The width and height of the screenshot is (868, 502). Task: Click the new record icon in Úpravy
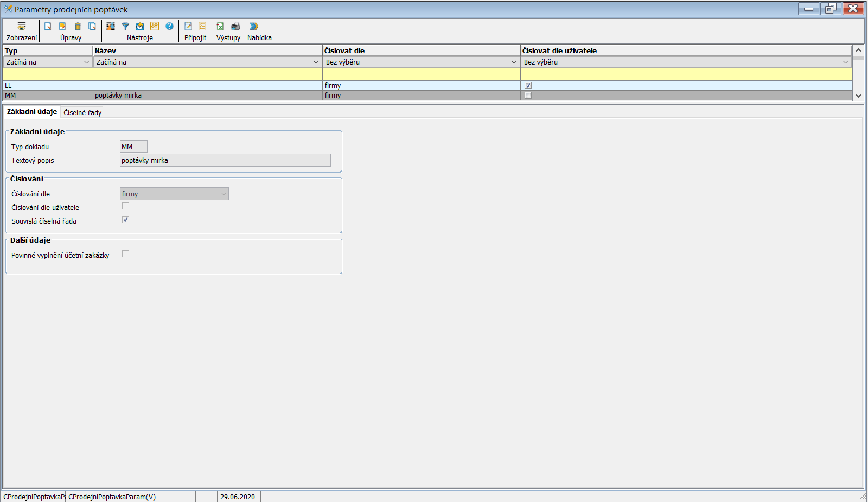click(x=48, y=27)
